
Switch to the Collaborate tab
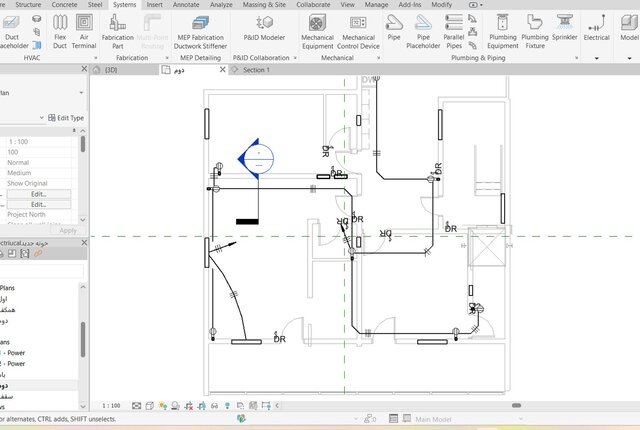[x=313, y=5]
